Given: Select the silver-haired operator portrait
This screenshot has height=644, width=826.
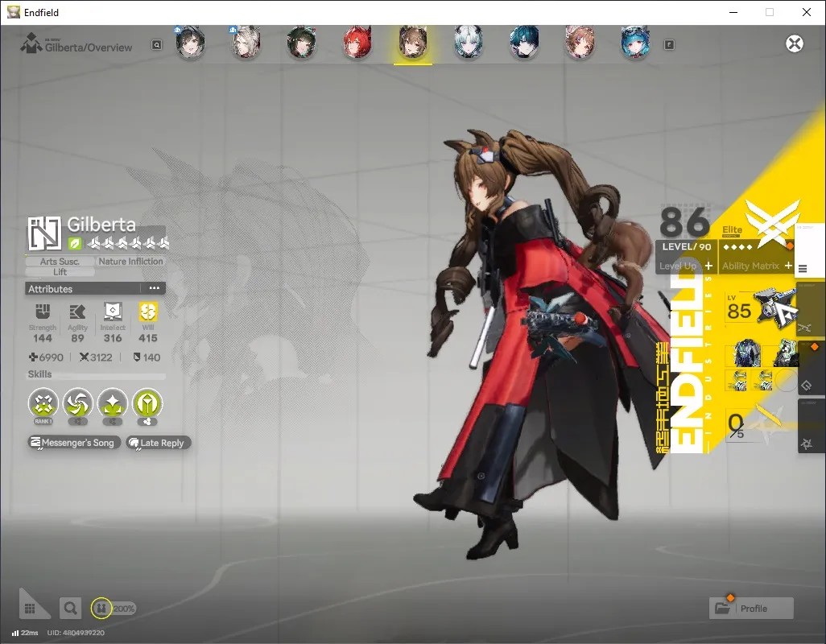Looking at the screenshot, I should pos(469,43).
